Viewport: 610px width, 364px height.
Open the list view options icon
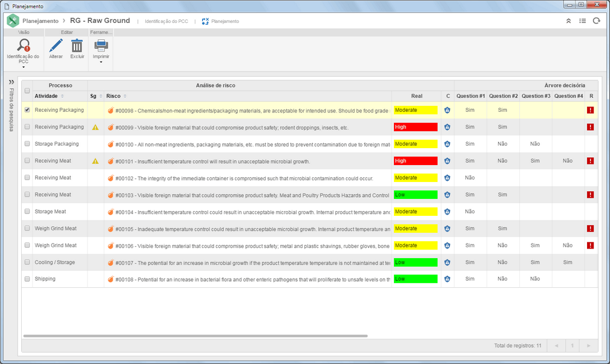click(x=582, y=21)
